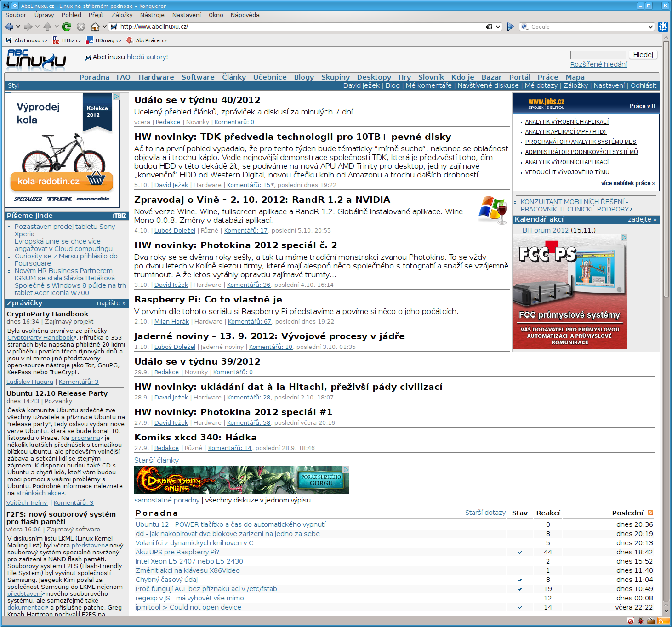Screen dimensions: 672x627
Task: Open the kola-radotin.cz bike advertisement
Action: coord(62,150)
